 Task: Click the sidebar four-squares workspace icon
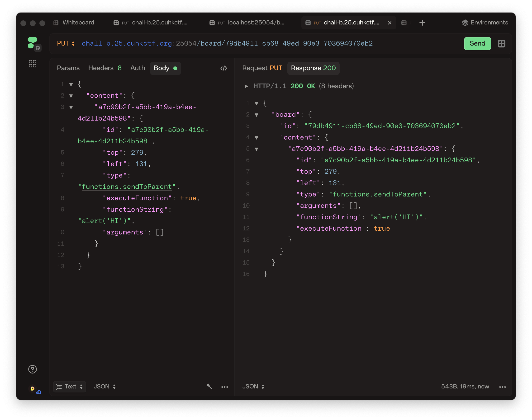(33, 64)
